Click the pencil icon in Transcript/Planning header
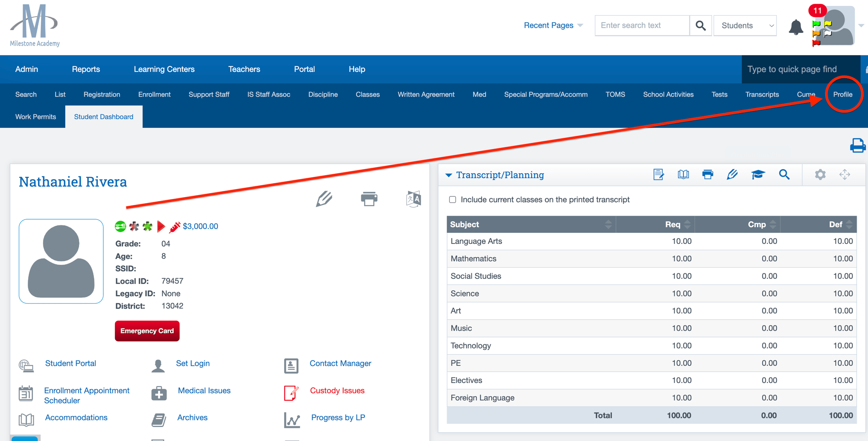 (x=732, y=174)
